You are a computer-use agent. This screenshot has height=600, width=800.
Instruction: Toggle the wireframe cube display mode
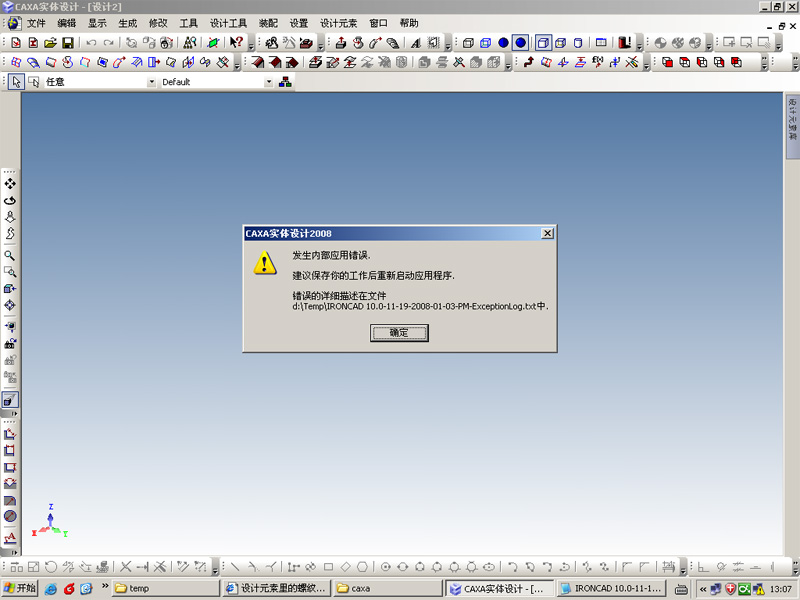click(x=468, y=43)
